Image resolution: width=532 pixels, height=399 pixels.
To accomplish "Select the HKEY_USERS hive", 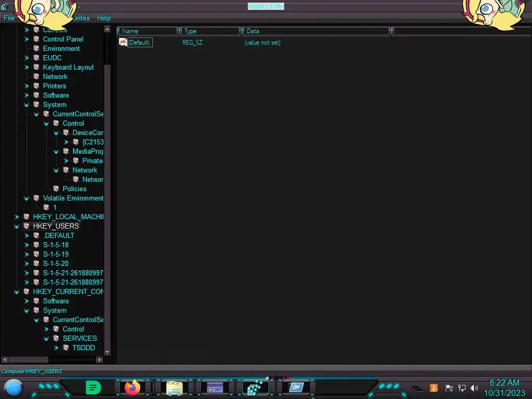I will [x=56, y=226].
